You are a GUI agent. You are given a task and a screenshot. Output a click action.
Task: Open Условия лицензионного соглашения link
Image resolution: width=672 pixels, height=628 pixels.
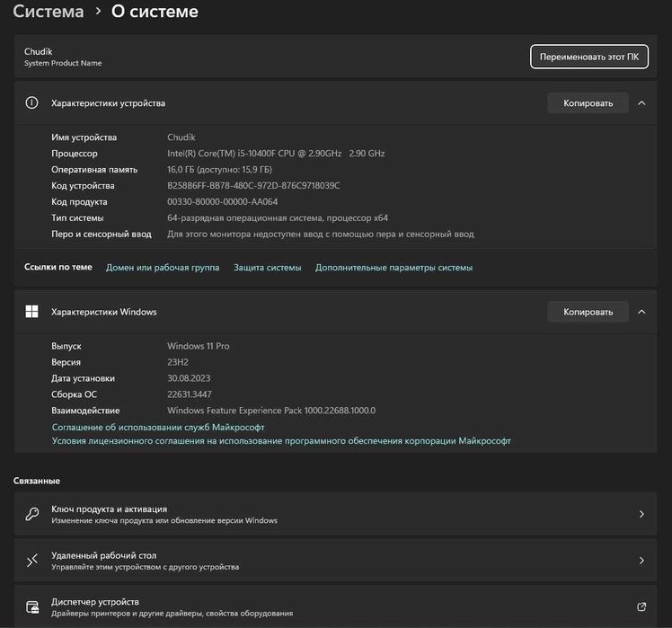[281, 440]
